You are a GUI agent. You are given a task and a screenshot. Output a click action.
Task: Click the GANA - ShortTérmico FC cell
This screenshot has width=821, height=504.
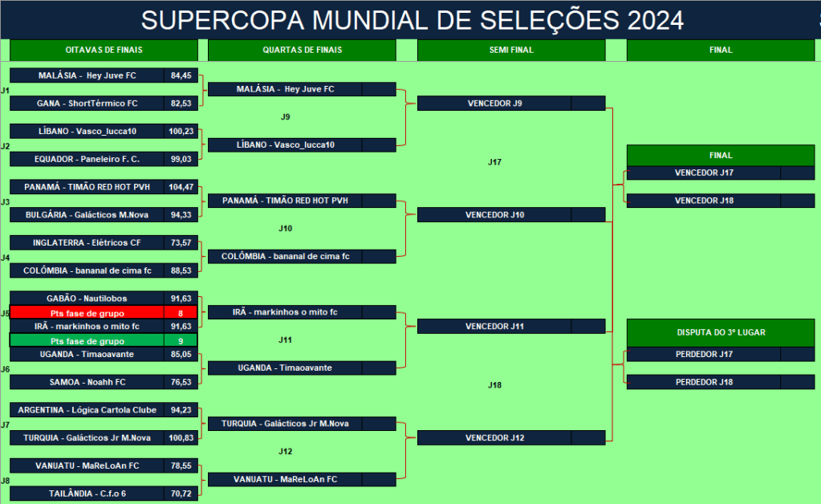(87, 104)
